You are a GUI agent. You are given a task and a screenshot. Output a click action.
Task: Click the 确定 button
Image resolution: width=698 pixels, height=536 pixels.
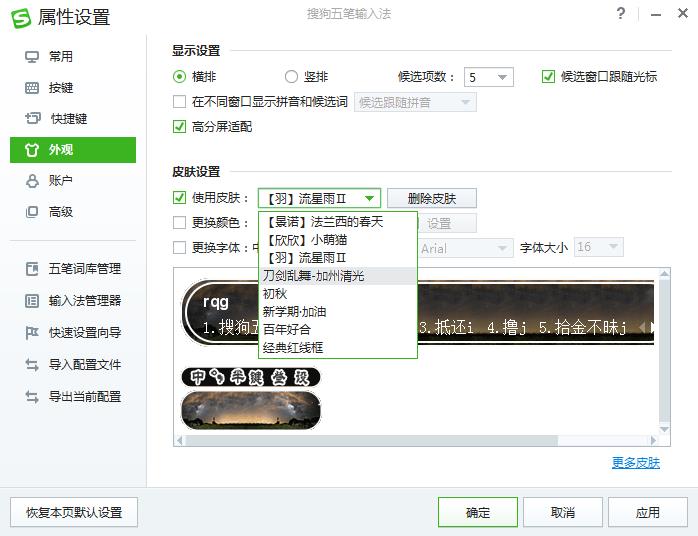(x=478, y=512)
